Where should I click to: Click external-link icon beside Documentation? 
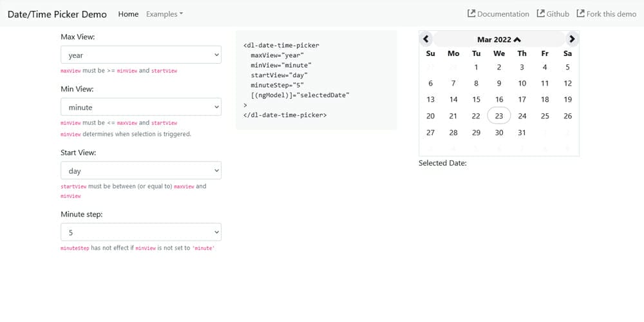click(471, 14)
